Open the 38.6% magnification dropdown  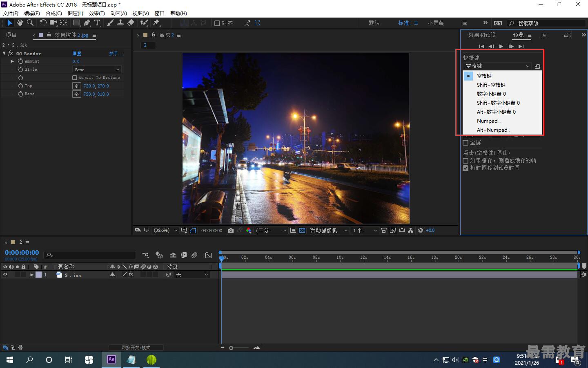coord(165,231)
